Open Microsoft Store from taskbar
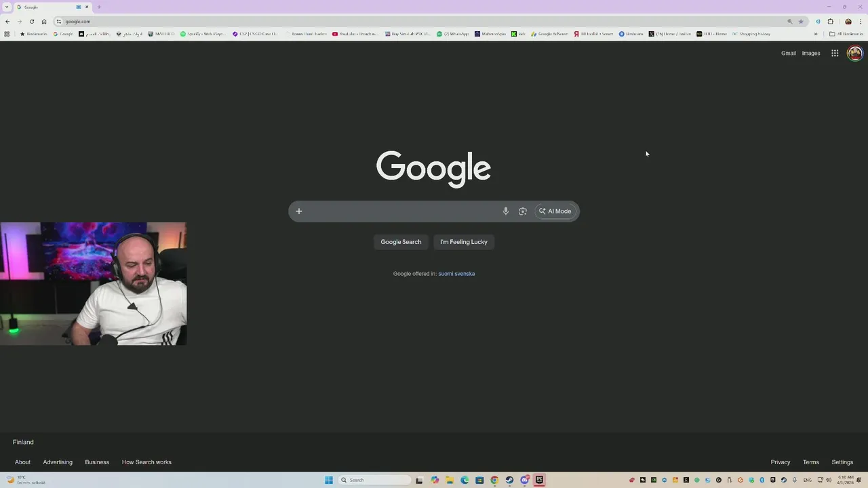This screenshot has height=488, width=868. (x=479, y=480)
